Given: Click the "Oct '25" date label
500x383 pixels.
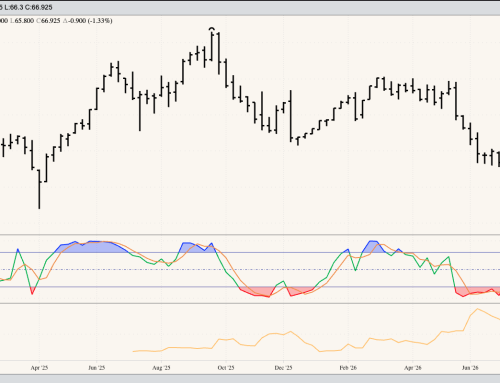Looking at the screenshot, I should coord(226,368).
